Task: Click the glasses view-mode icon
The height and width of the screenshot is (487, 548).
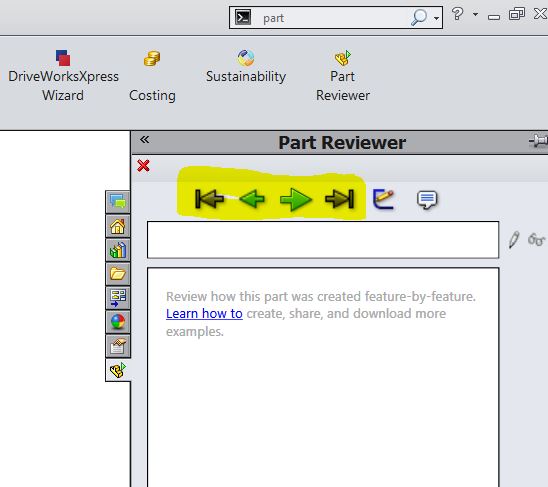Action: point(536,240)
